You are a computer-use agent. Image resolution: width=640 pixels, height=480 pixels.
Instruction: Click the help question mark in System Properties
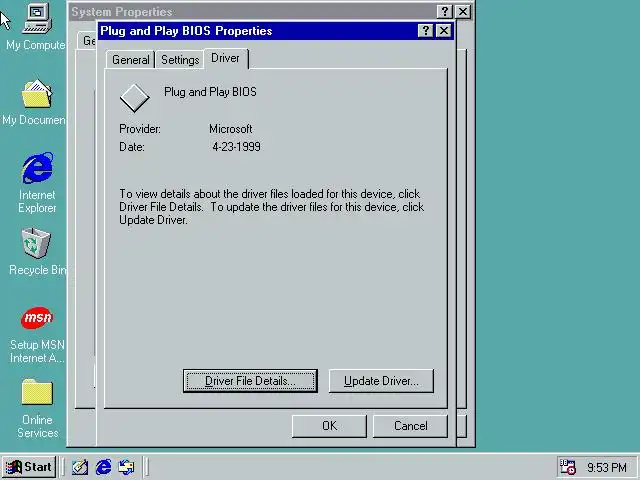[444, 11]
